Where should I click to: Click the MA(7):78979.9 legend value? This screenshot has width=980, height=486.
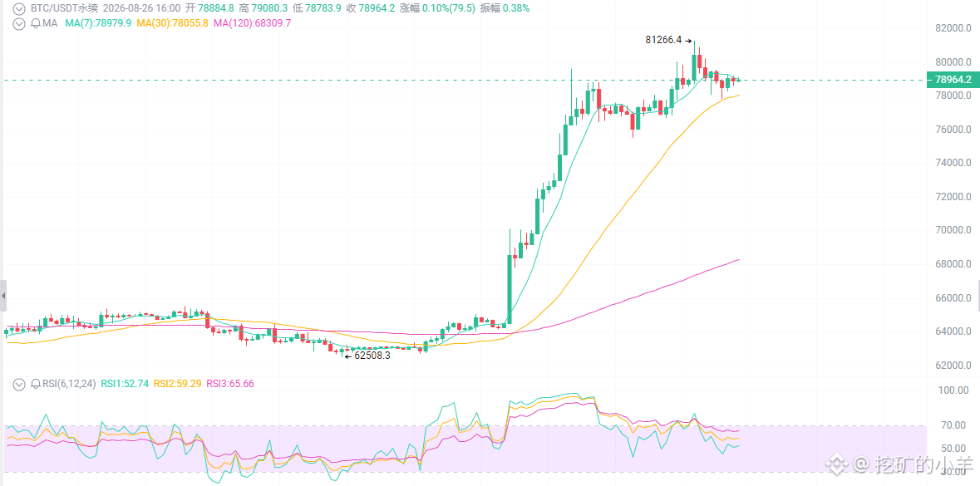click(x=98, y=23)
